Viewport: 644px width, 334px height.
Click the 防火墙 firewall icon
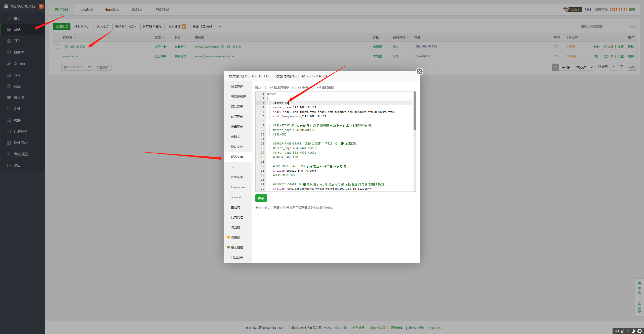click(x=9, y=98)
